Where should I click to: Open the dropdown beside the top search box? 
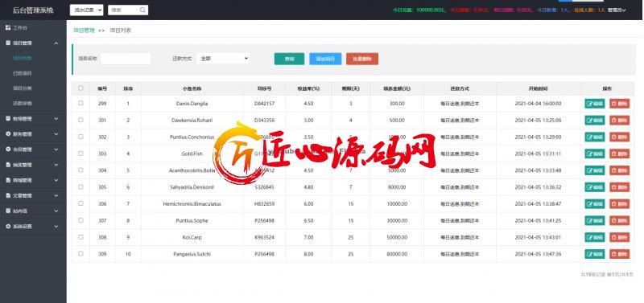coord(87,10)
